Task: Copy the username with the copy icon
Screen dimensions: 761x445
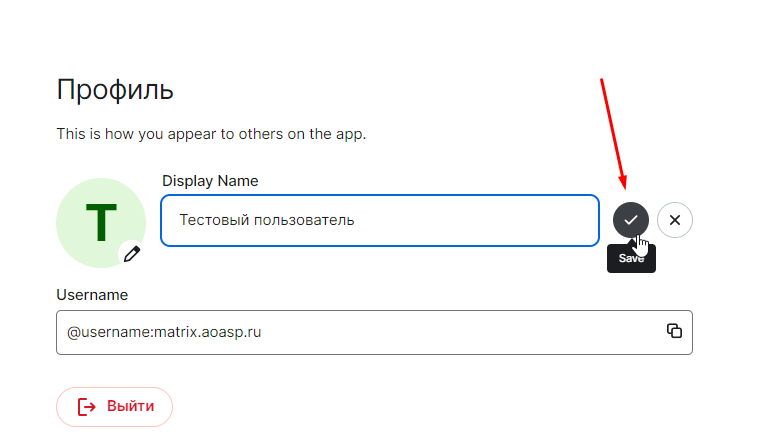Action: coord(674,331)
